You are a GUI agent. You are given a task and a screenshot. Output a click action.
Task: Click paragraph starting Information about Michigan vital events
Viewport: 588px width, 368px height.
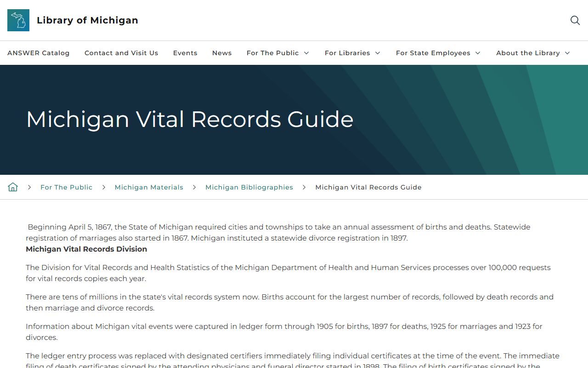284,332
